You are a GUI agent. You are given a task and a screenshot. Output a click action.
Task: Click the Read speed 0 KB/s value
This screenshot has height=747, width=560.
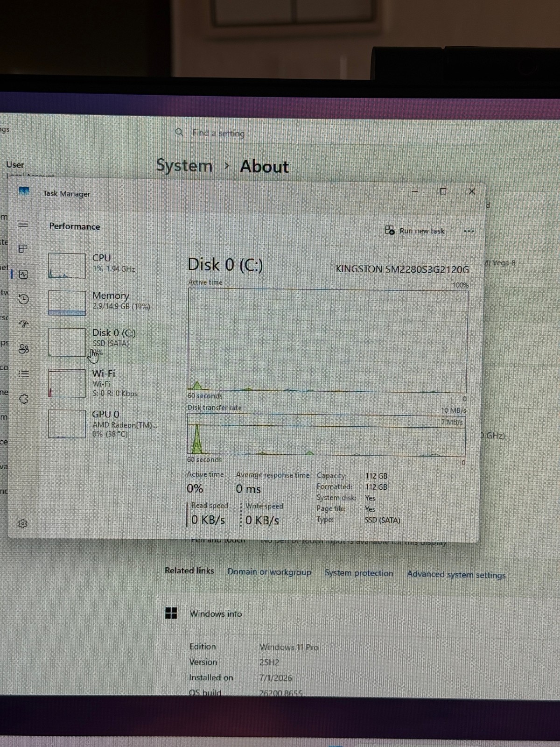208,520
